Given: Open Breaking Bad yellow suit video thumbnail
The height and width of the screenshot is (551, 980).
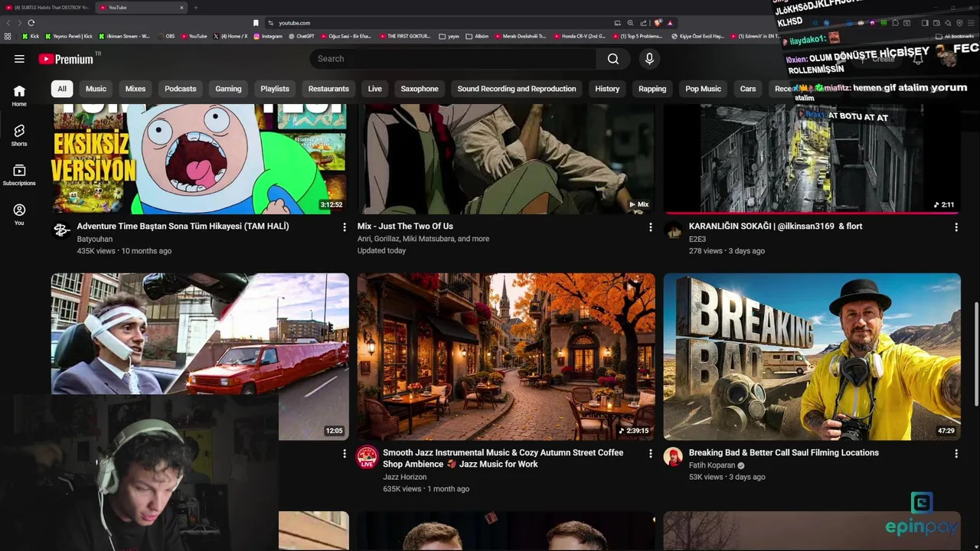Looking at the screenshot, I should (812, 357).
